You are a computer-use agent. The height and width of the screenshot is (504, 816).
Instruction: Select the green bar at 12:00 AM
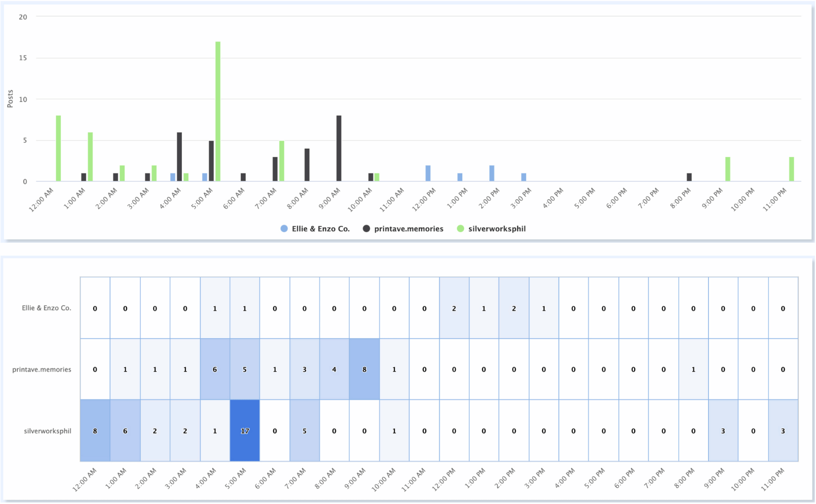tap(58, 148)
